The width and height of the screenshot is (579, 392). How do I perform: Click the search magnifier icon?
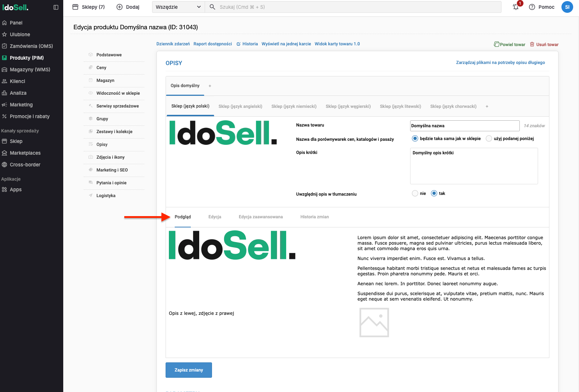[x=212, y=7]
